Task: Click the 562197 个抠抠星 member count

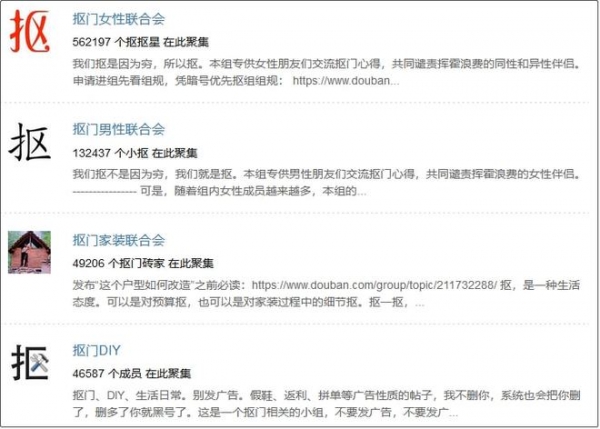Action: [x=140, y=42]
